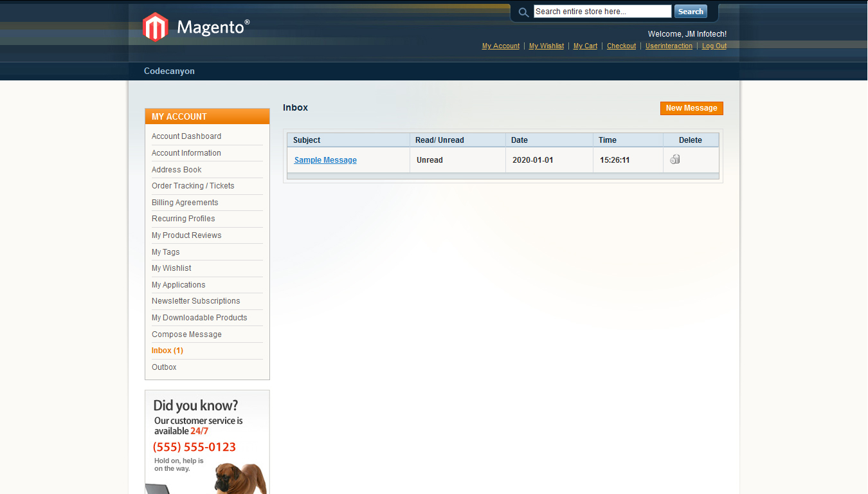Focus the store search input field
This screenshot has height=494, width=868.
pyautogui.click(x=602, y=12)
